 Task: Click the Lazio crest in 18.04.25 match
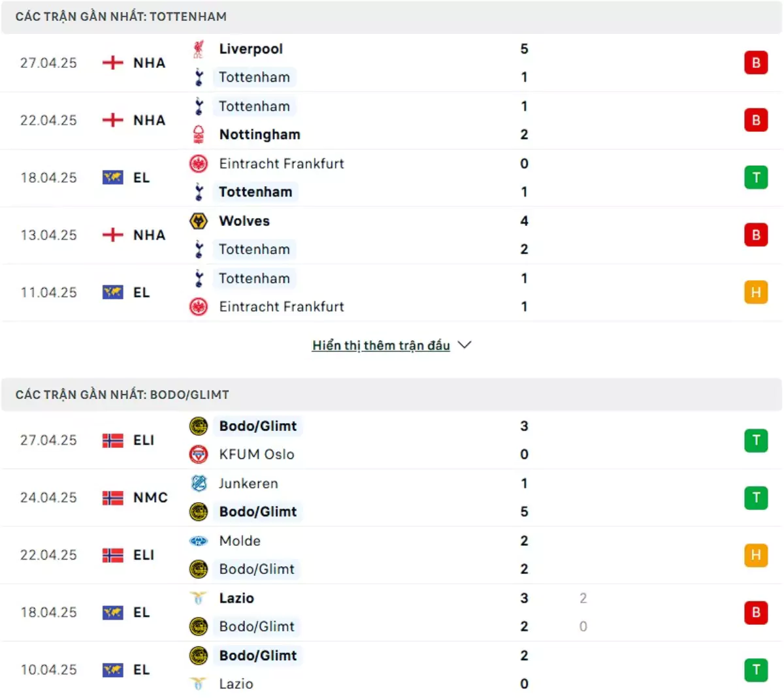point(199,598)
